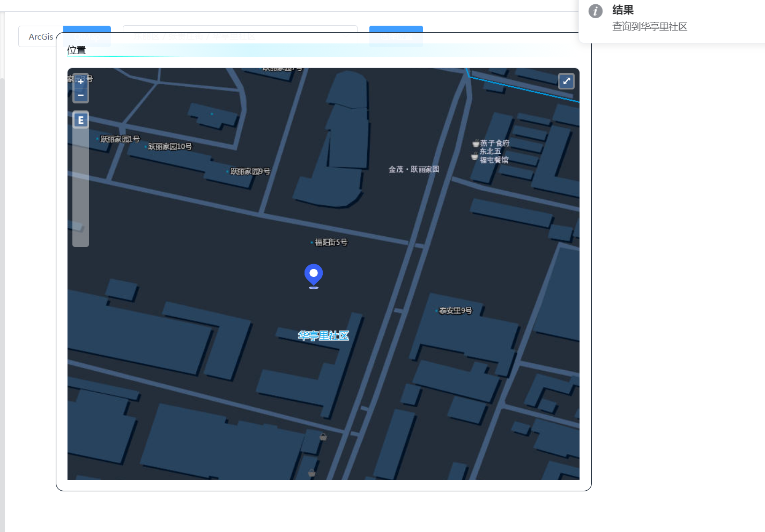Screen dimensions: 765x532
Task: Zoom out on the map
Action: [80, 95]
